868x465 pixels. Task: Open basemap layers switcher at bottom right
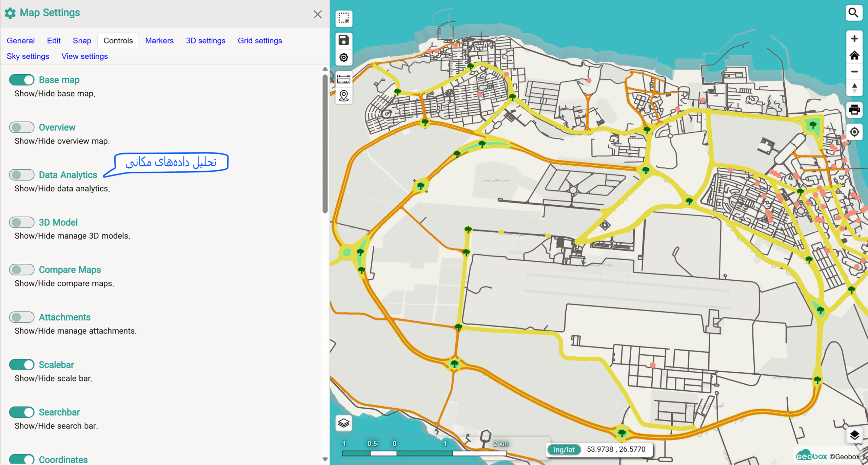(x=854, y=435)
